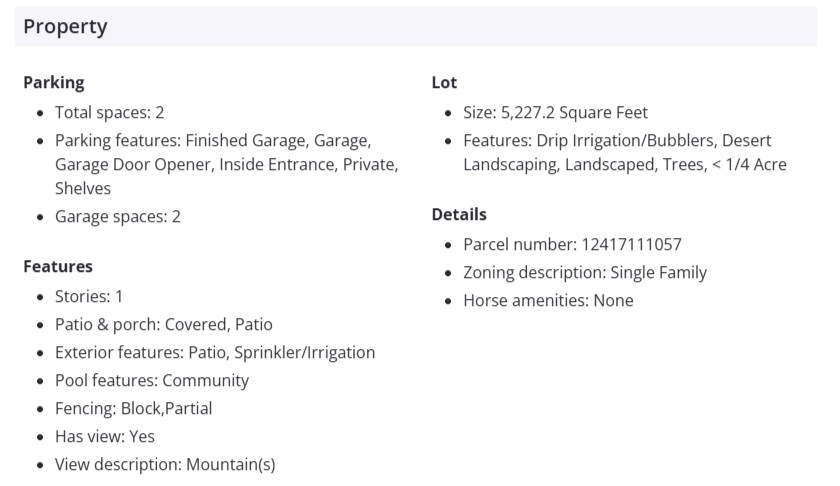840x486 pixels.
Task: Select the Stories: 1 entry
Action: [x=89, y=296]
